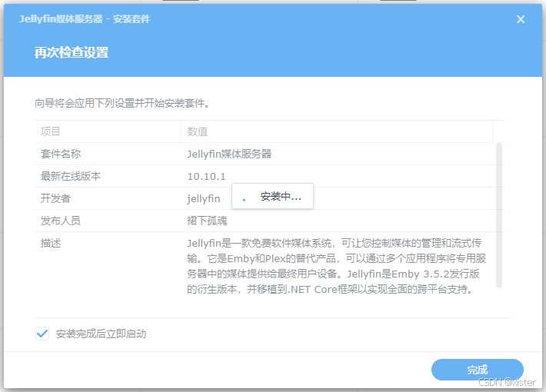Click the 向导将会应用下列设置 instruction text
This screenshot has height=392, width=546.
coord(122,103)
